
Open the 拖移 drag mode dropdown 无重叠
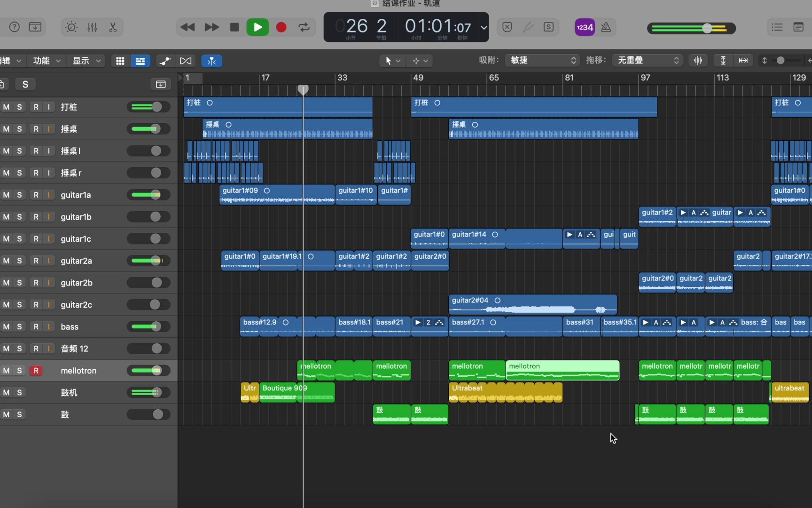(x=648, y=60)
